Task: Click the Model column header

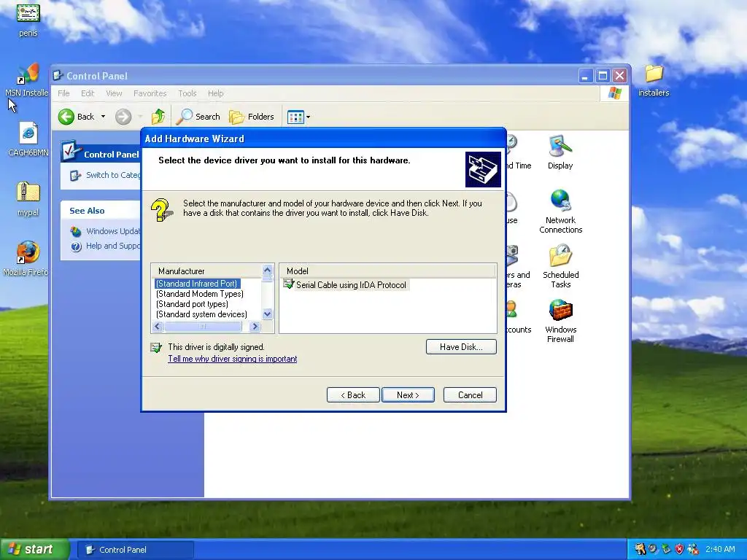Action: pyautogui.click(x=387, y=271)
